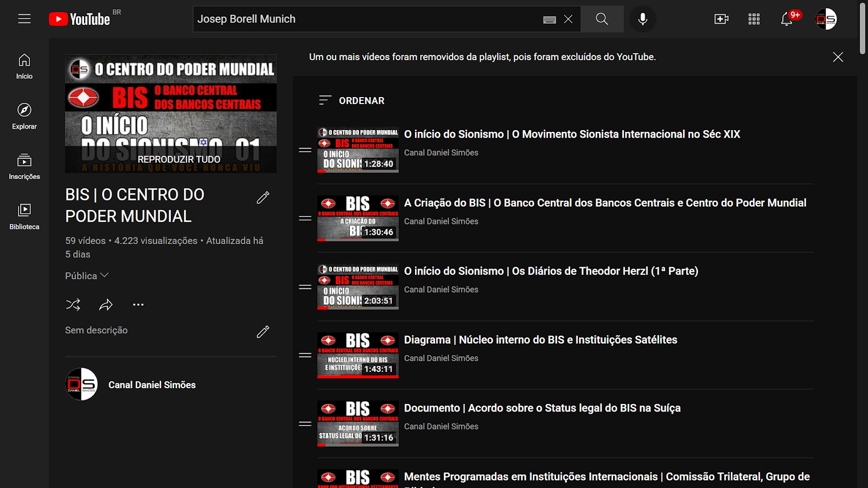868x488 pixels.
Task: Shuffle the playlist
Action: coord(73,305)
